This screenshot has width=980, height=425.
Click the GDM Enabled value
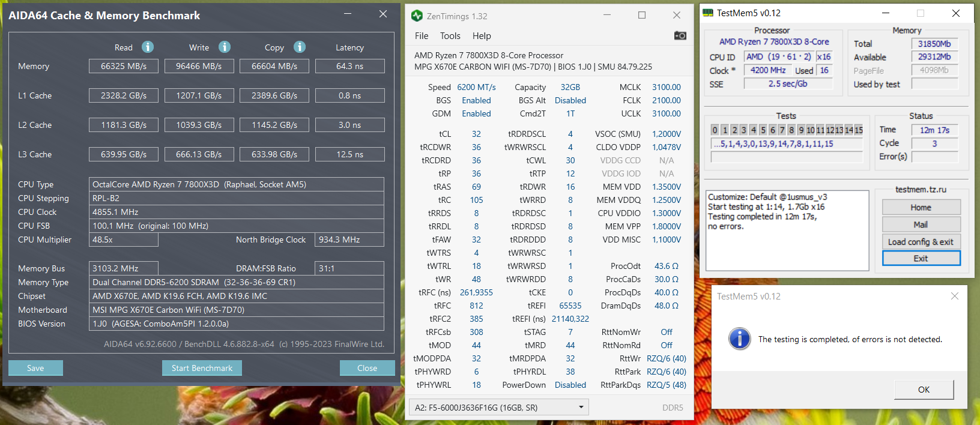476,113
